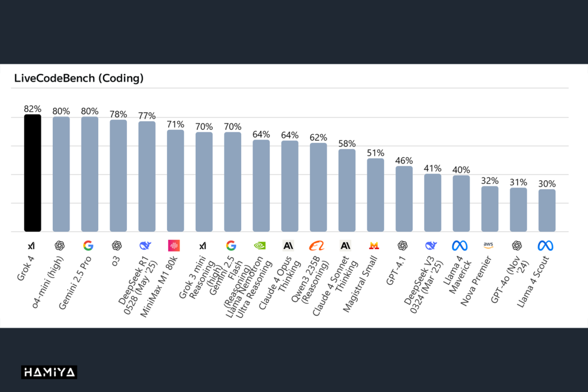Image resolution: width=588 pixels, height=392 pixels.
Task: Click the HAMIYA logo in bottom corner
Action: (49, 372)
